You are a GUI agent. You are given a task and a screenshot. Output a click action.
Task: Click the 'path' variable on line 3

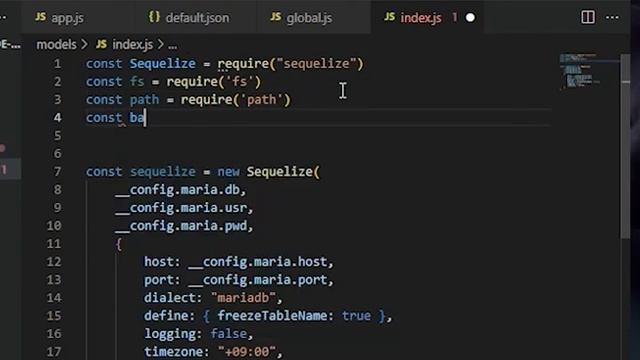coord(144,100)
